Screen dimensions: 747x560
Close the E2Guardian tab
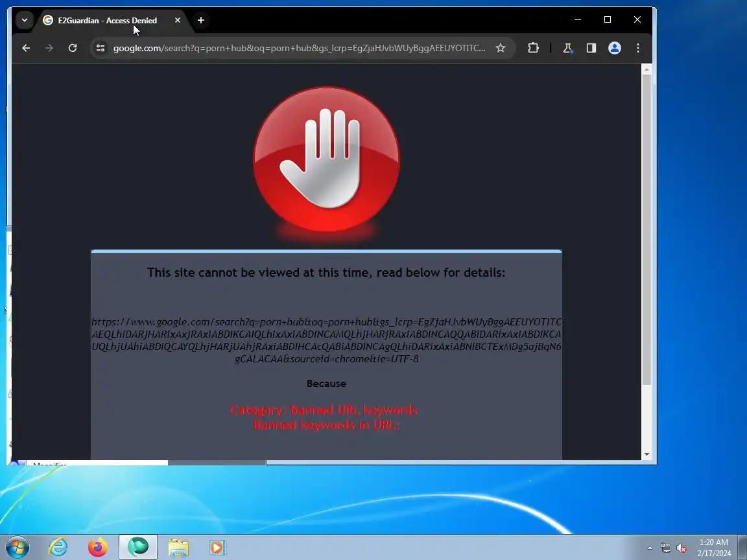178,21
